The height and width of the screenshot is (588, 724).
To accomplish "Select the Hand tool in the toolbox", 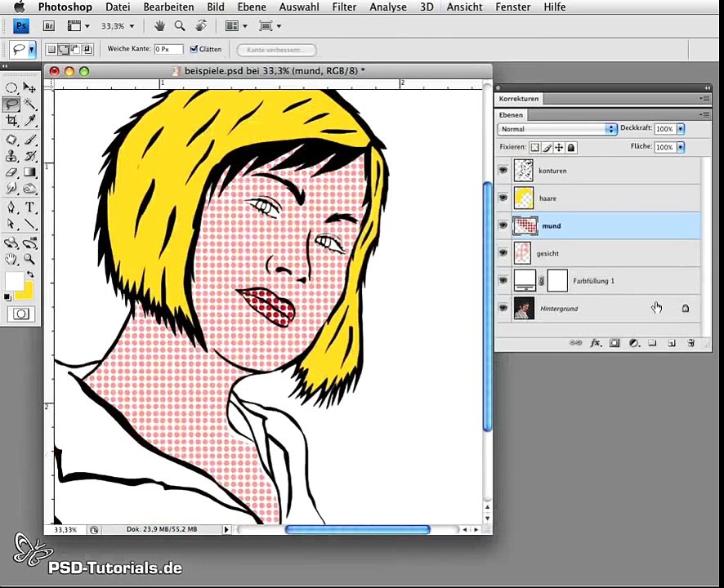I will pos(11,259).
